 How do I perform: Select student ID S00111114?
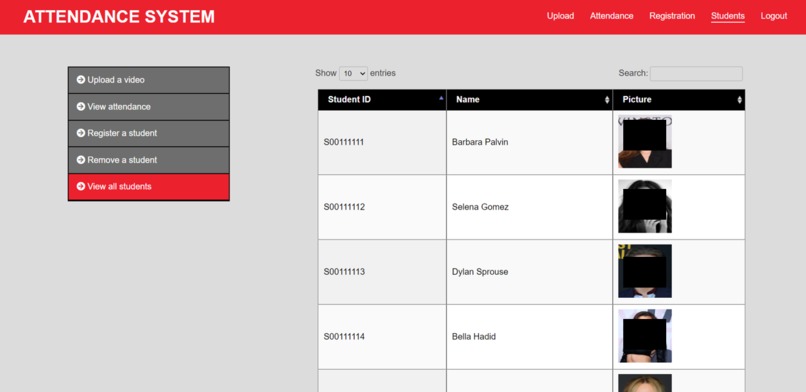pos(344,337)
